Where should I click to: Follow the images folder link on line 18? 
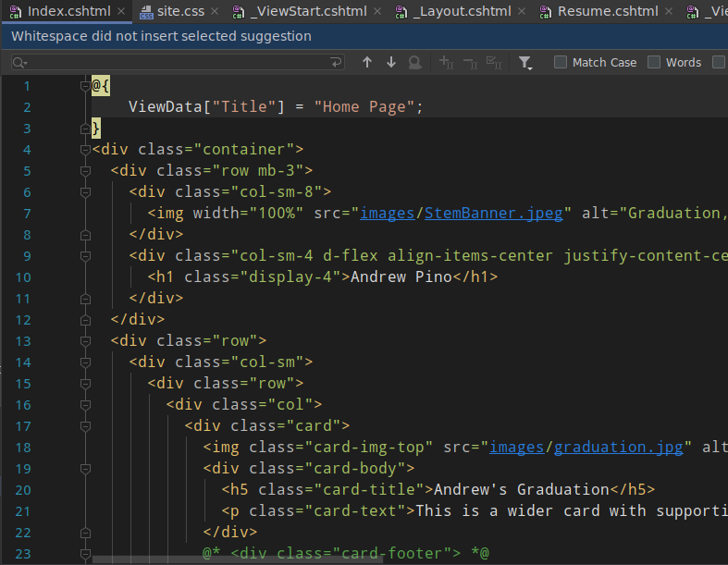(x=517, y=447)
